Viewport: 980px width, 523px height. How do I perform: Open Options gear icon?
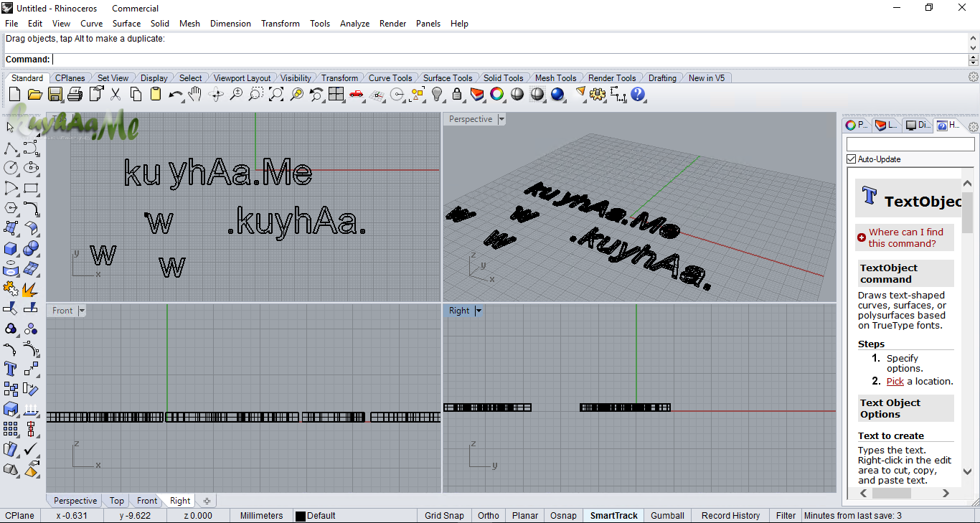(598, 94)
